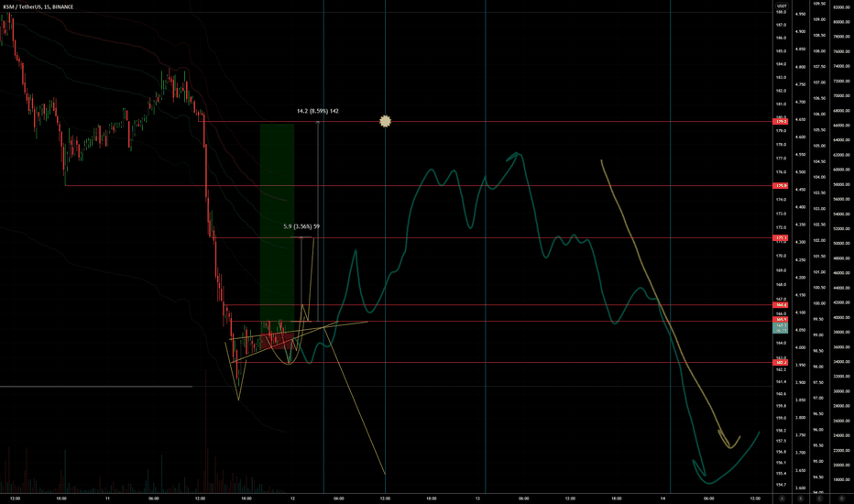Select the red stop-loss zone of position

pos(277,341)
